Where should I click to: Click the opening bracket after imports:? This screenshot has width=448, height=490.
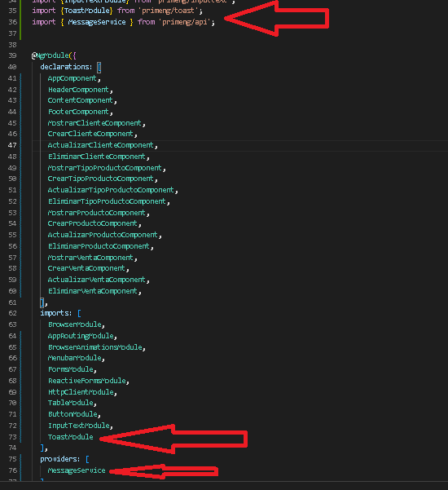coord(79,313)
